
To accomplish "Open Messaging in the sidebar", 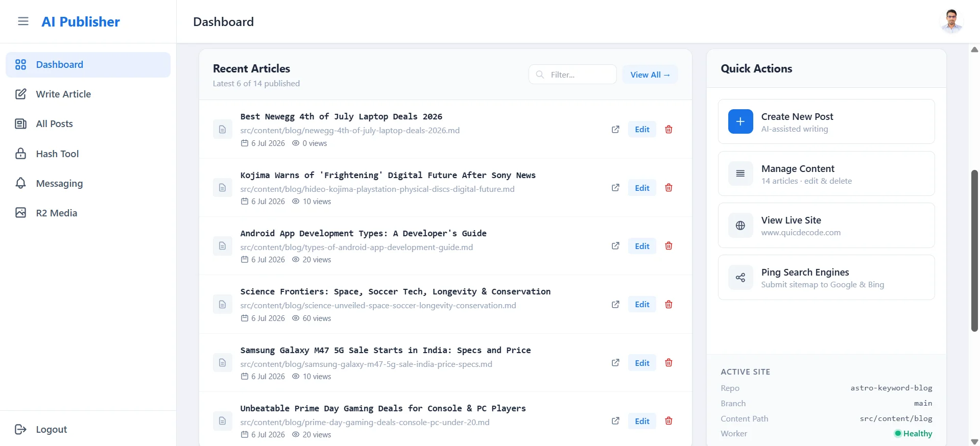I will coord(88,183).
